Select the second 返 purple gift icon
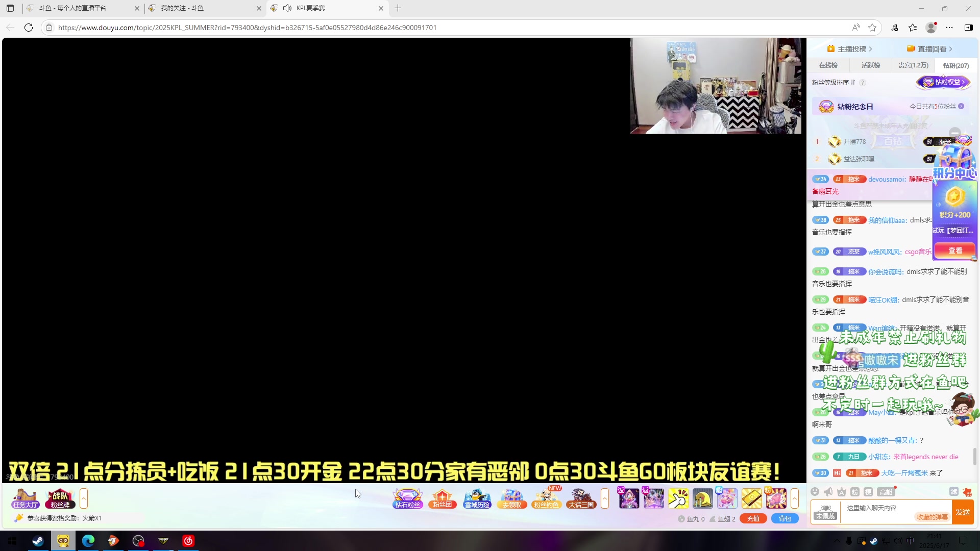This screenshot has height=551, width=980. [x=653, y=498]
